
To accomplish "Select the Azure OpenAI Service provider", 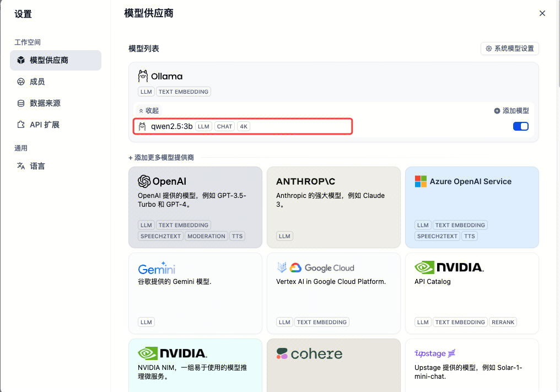I will tap(472, 207).
